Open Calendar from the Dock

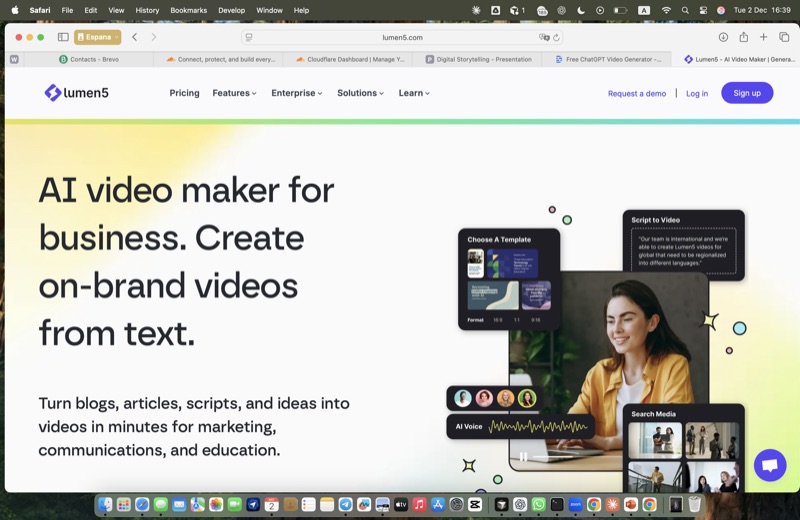point(271,505)
